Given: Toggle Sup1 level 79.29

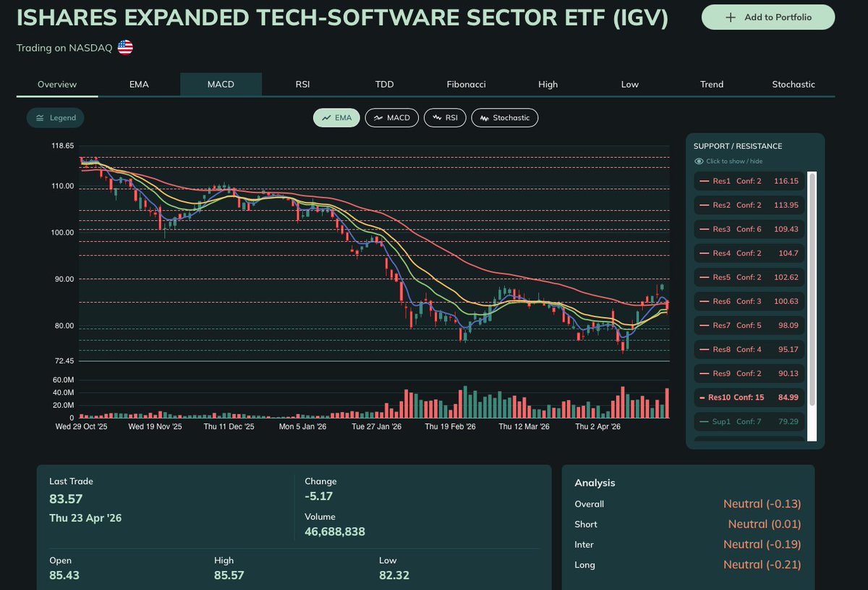Looking at the screenshot, I should [749, 421].
